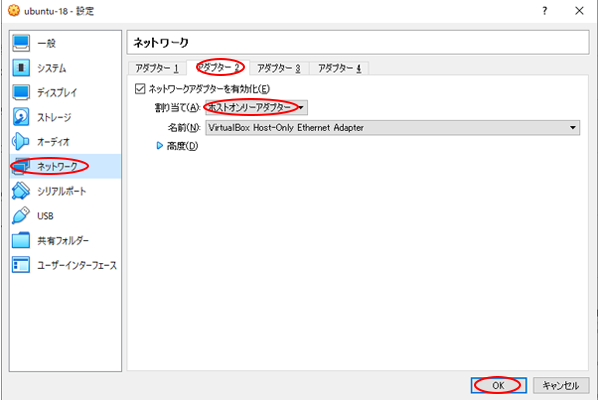Click the General (一般) monitor icon
Screen dimensions: 600x400
click(x=21, y=43)
